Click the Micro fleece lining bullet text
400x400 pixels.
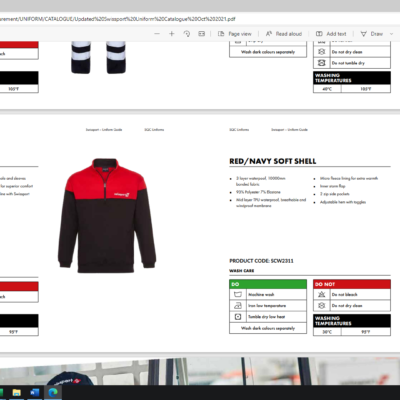click(x=349, y=178)
